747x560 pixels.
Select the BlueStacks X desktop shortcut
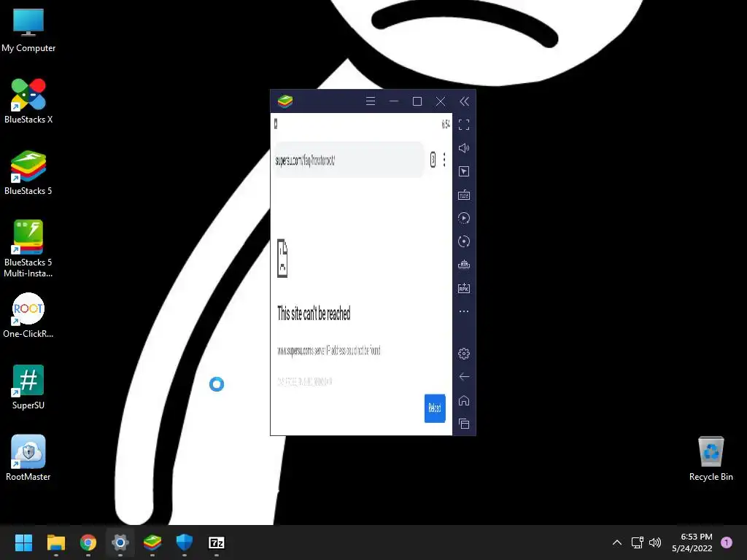click(x=28, y=101)
